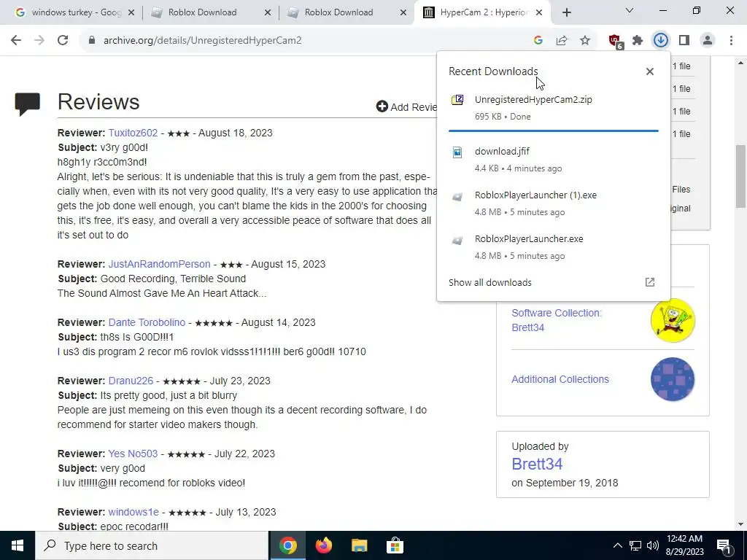
Task: Toggle the Chrome downloads toolbar icon
Action: click(x=661, y=41)
